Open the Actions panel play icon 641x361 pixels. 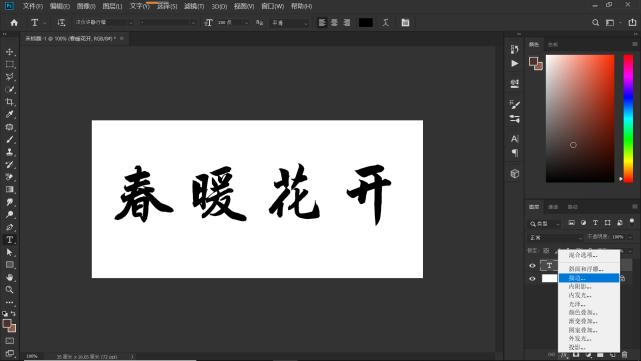click(515, 63)
